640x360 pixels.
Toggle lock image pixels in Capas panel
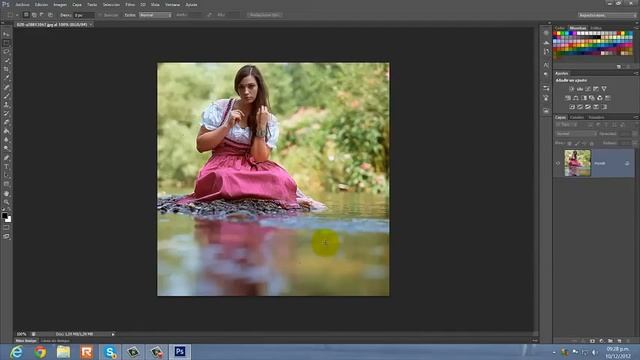pos(577,143)
